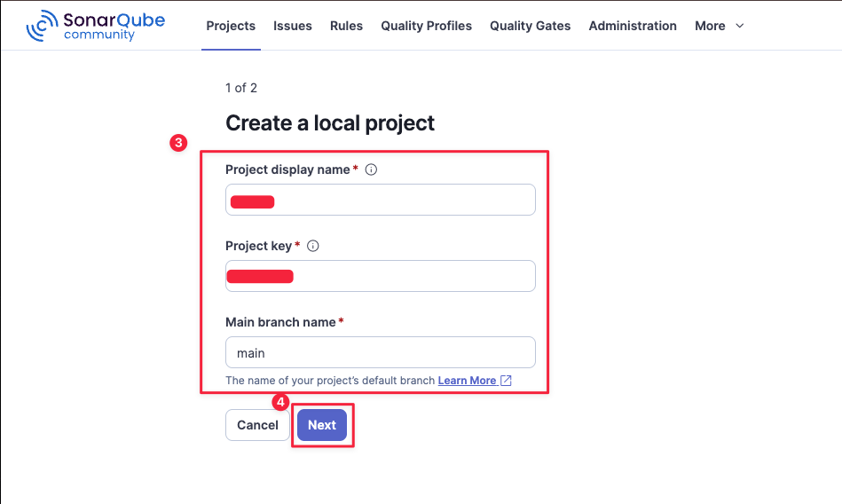This screenshot has width=842, height=504.
Task: Follow the Learn More link
Action: tap(467, 381)
